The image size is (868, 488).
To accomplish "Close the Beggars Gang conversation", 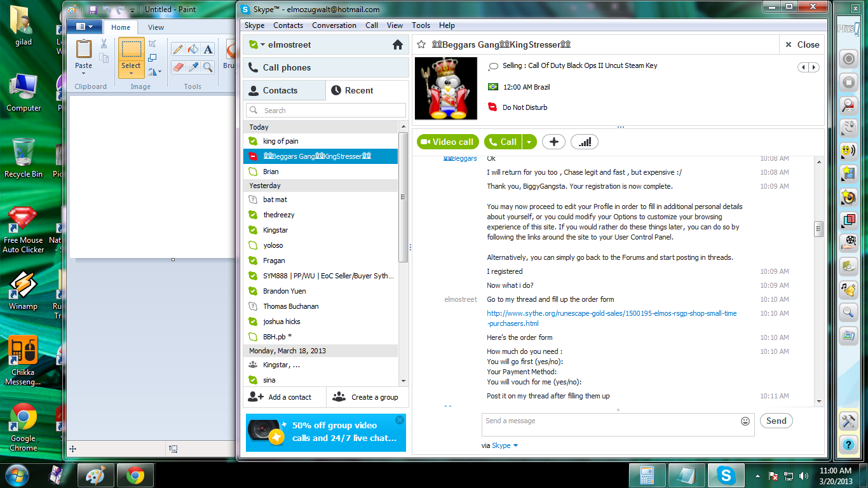I will (x=802, y=44).
